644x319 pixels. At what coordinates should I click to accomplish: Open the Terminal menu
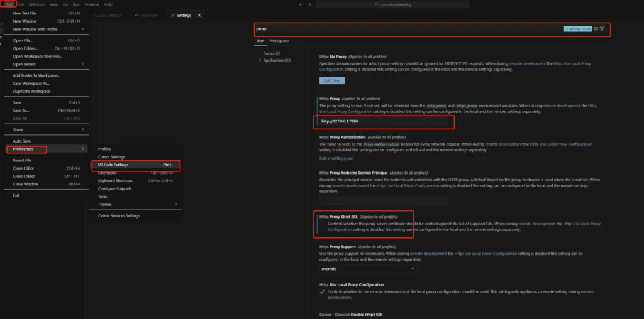(x=92, y=4)
